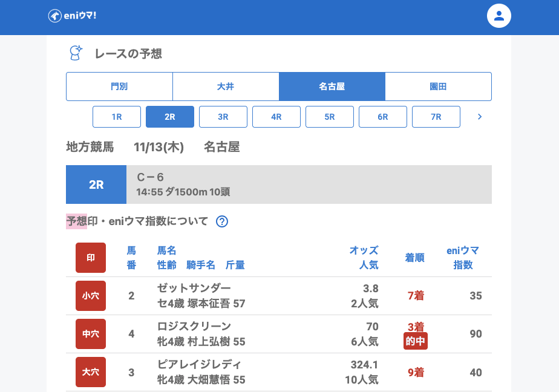
Task: Click the help question mark icon
Action: coord(222,221)
